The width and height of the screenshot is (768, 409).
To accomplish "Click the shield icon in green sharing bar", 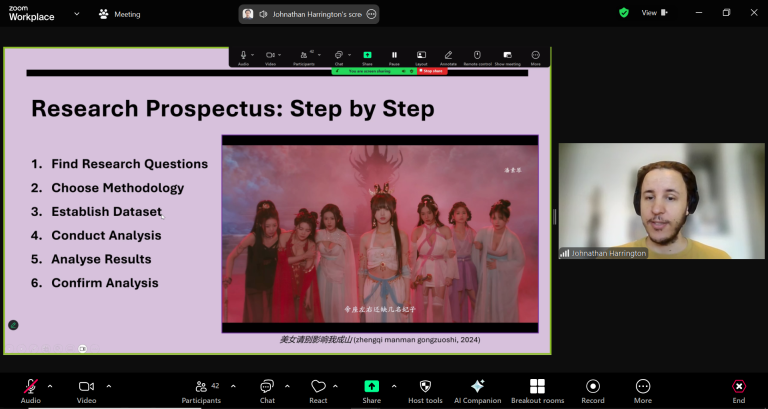I will (411, 71).
